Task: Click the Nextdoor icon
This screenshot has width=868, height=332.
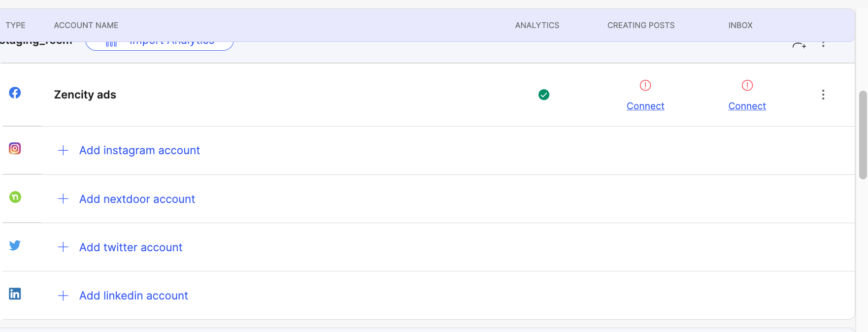Action: [15, 197]
